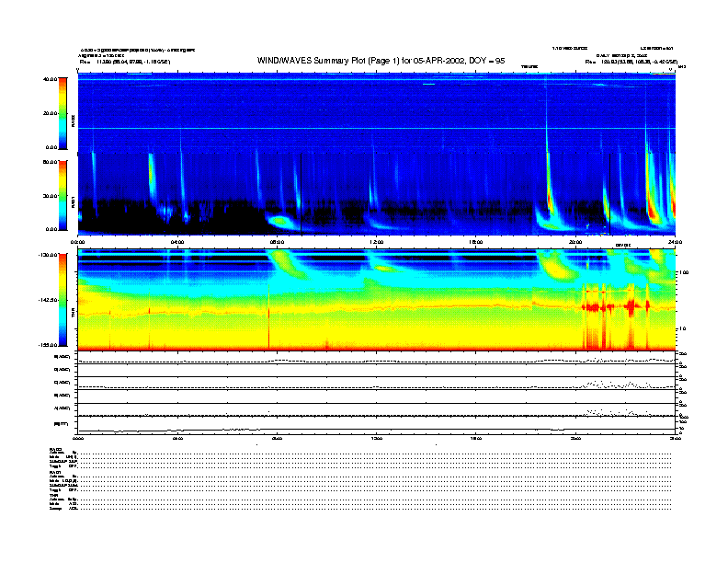Click the TNR spectrogram panel
728x563 pixels.
pos(377,300)
